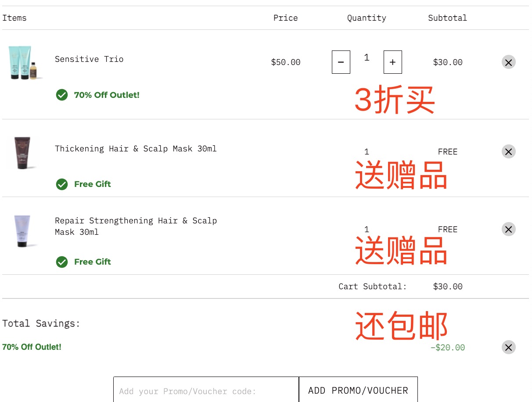The height and width of the screenshot is (402, 532).
Task: Open Thickening Hair & Scalp Mask 30ml link
Action: coord(136,149)
